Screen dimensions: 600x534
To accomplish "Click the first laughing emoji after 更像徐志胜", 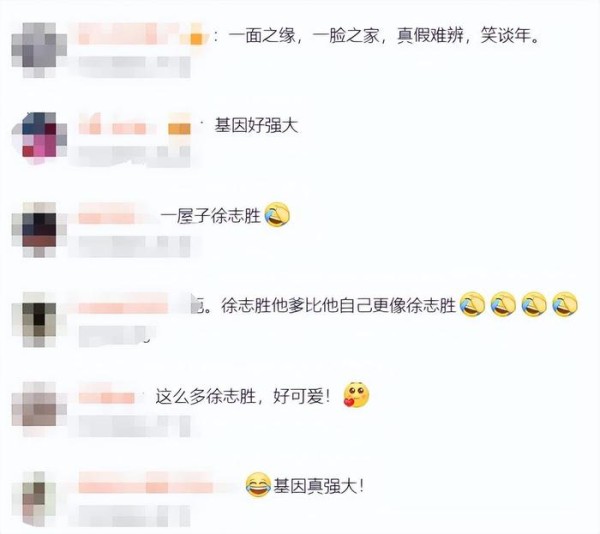I will (x=472, y=304).
